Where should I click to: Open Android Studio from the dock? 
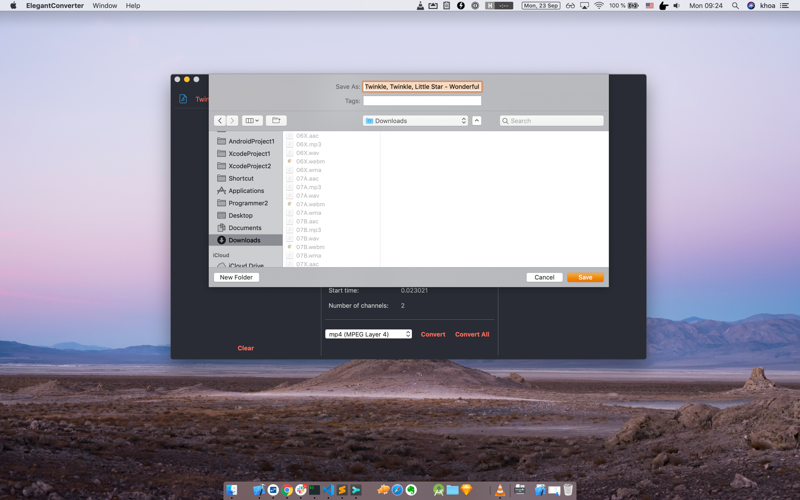tap(438, 490)
